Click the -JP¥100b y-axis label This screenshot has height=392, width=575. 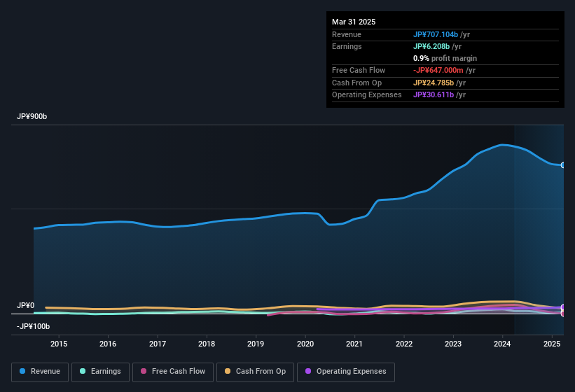tap(33, 326)
